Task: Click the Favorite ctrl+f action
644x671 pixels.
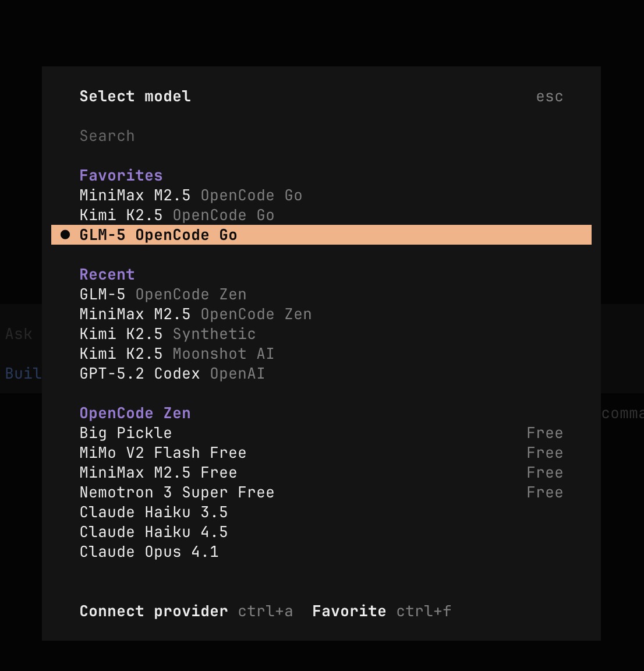Action: [x=349, y=611]
